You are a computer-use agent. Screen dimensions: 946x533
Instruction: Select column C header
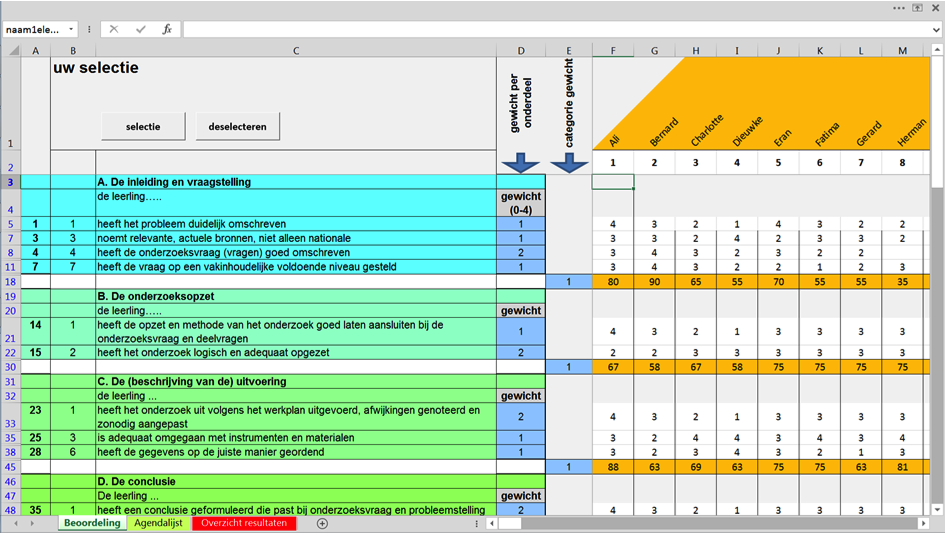[296, 51]
